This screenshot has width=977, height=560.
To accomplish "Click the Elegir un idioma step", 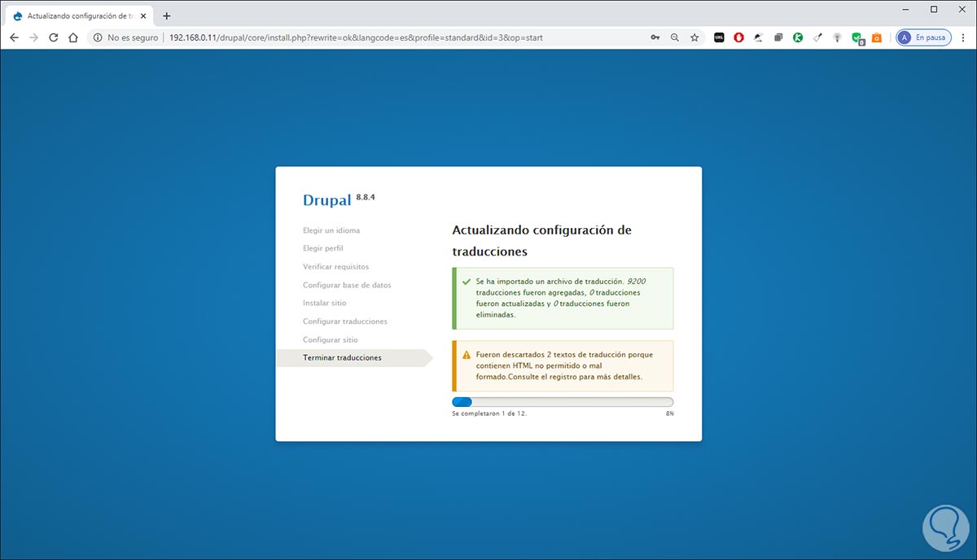I will 331,230.
